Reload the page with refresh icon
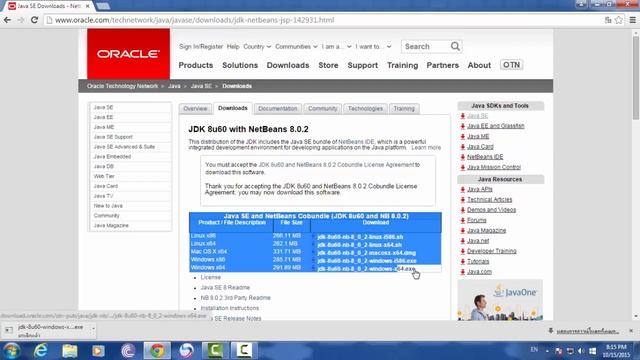The height and width of the screenshot is (360, 640). point(35,20)
